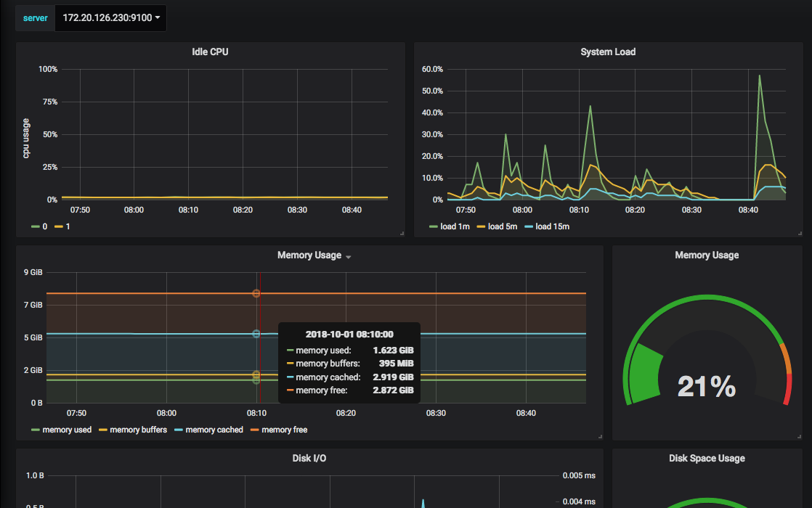Click the 0.005 ms label on Disk I/O axis
Viewport: 812px width, 508px height.
[x=579, y=475]
